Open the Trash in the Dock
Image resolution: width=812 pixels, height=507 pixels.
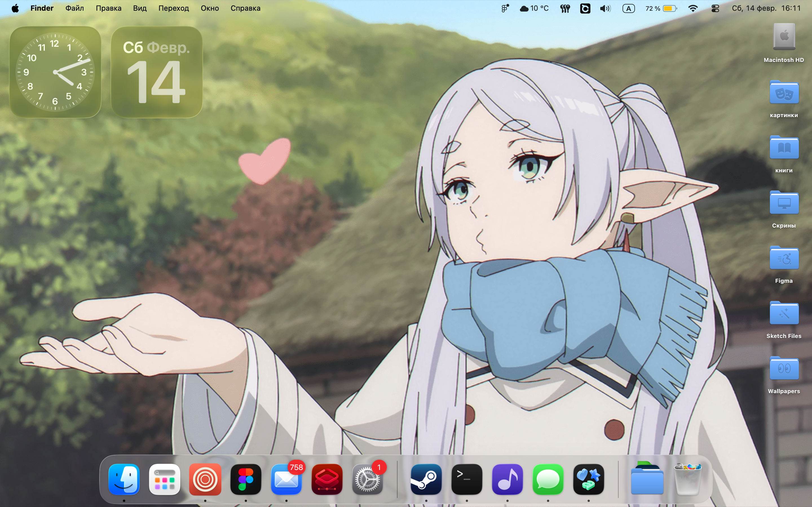tap(687, 479)
